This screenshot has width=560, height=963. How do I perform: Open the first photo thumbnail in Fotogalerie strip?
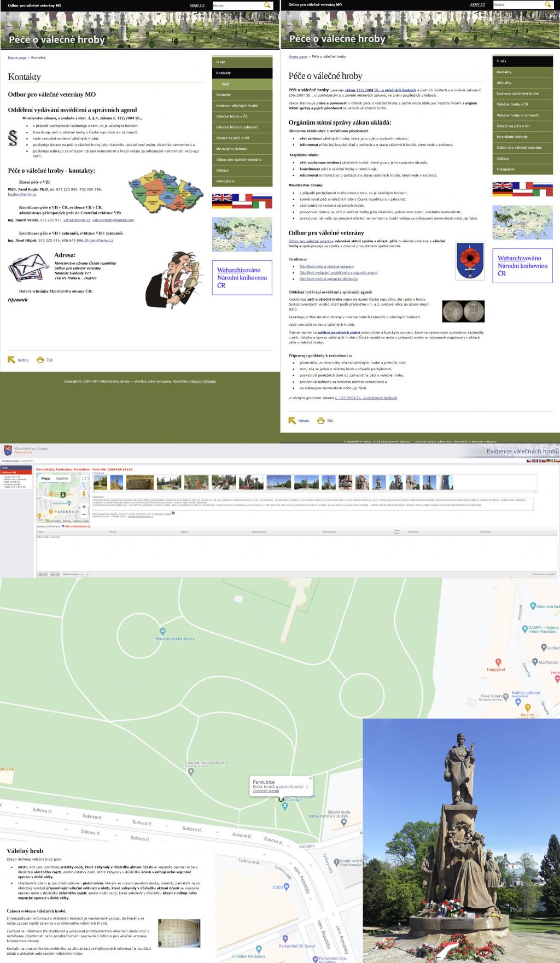click(101, 482)
